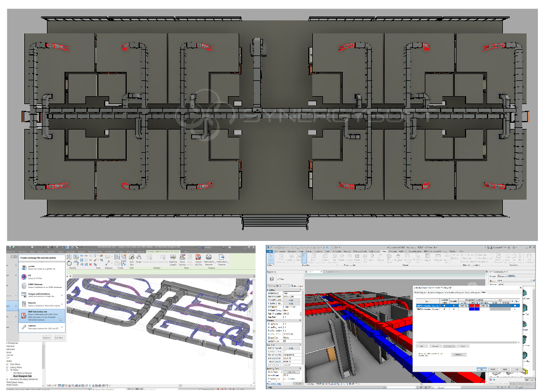
Task: Toggle visibility for MEP Fabrication Supply filter
Action: click(445, 305)
